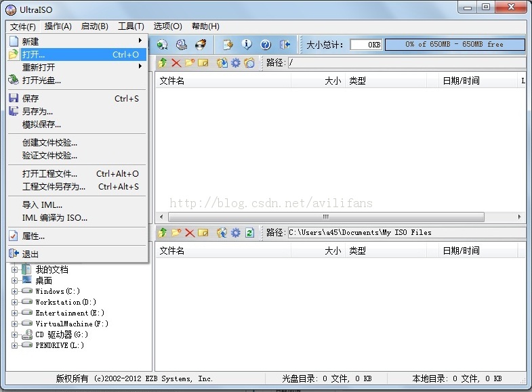Choose 验证文件校验... menu entry

(x=77, y=156)
